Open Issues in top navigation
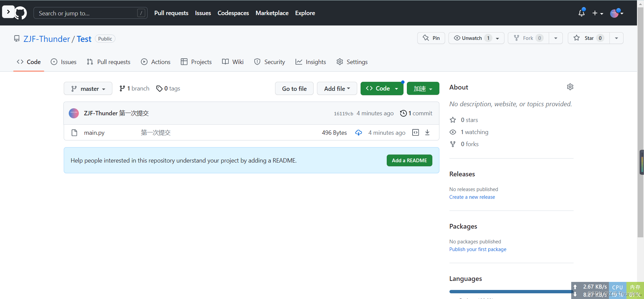 [x=203, y=13]
